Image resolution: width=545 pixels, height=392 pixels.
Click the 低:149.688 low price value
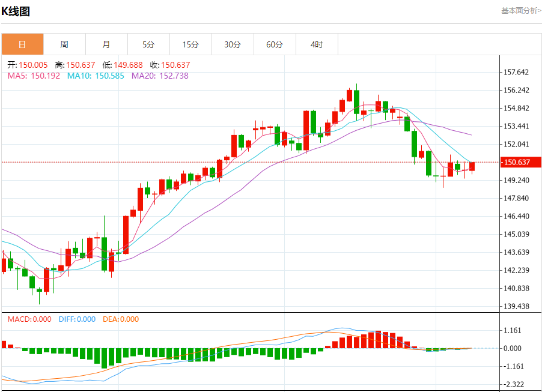point(123,65)
